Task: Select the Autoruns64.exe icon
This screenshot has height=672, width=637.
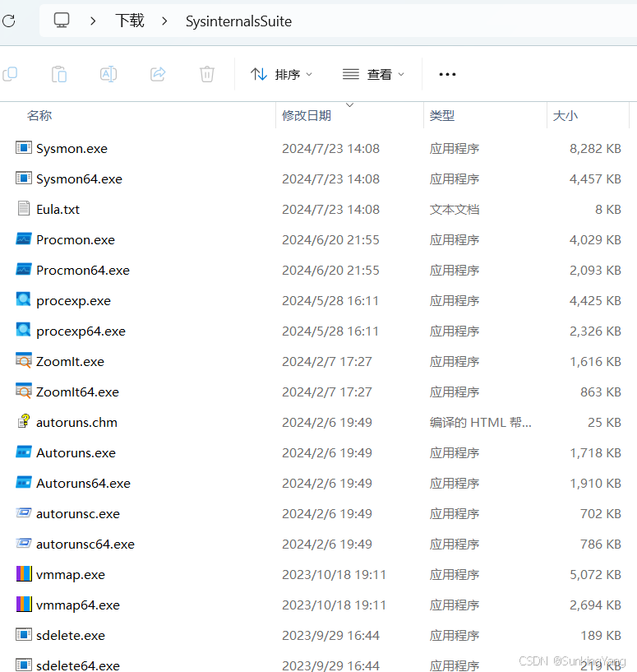Action: [24, 482]
